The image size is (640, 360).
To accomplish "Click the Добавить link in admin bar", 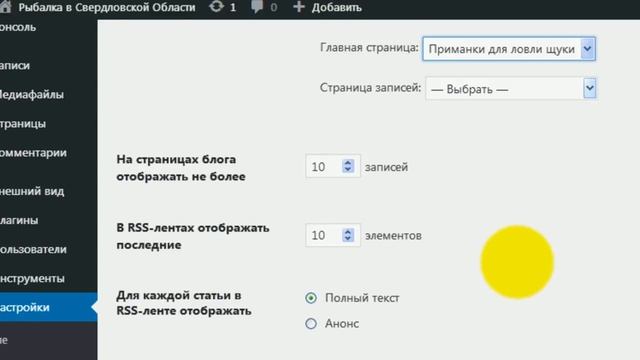I will (337, 7).
